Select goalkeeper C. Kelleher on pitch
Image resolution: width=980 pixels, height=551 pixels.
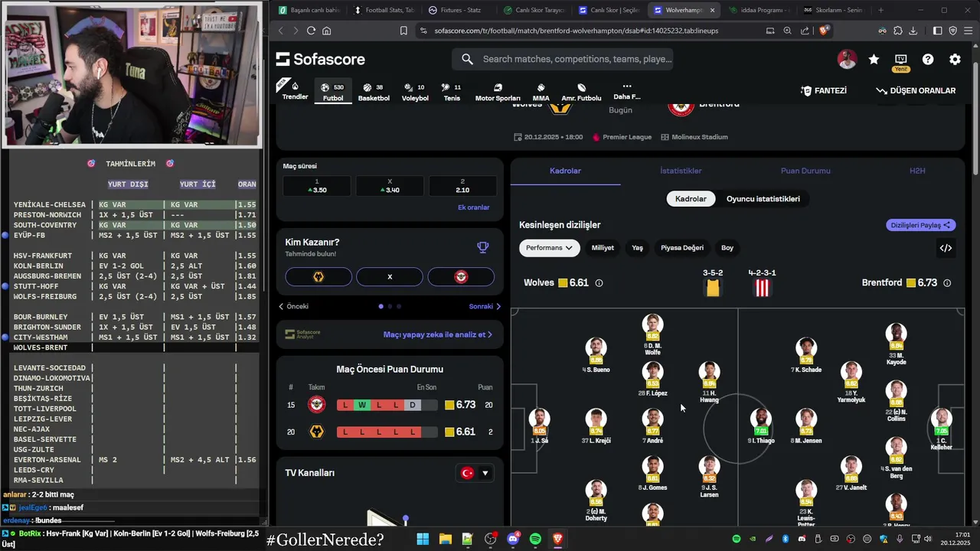(x=941, y=429)
